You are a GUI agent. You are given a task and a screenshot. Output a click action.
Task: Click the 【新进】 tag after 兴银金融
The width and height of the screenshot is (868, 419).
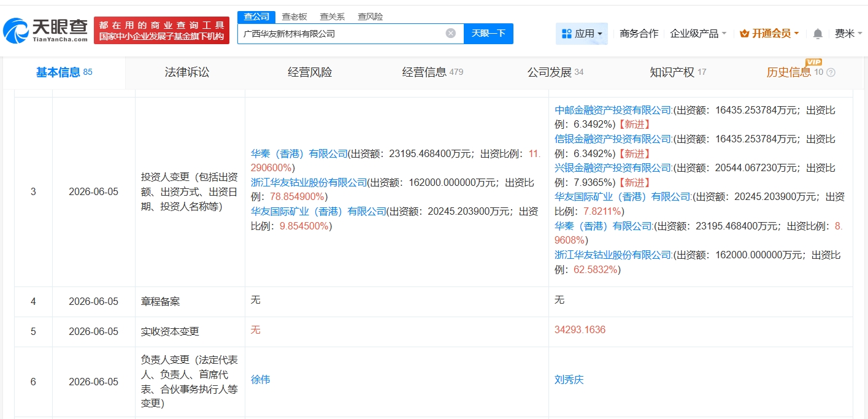[634, 183]
